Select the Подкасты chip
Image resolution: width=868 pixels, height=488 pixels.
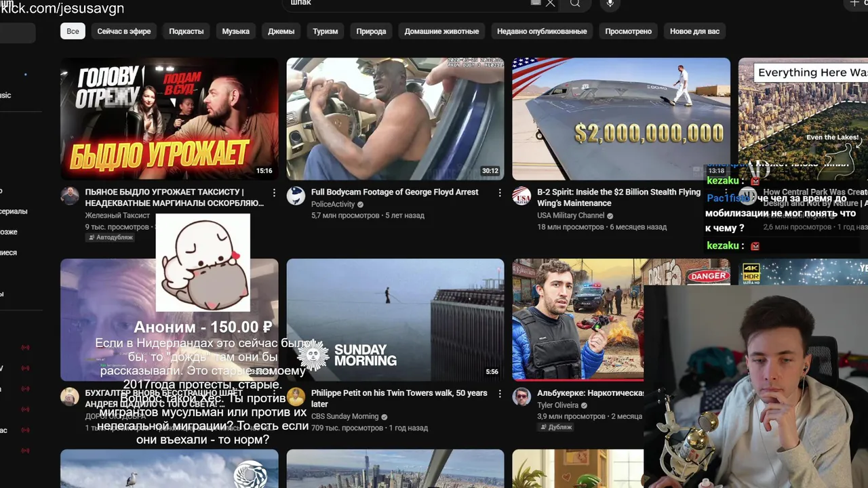coord(186,31)
